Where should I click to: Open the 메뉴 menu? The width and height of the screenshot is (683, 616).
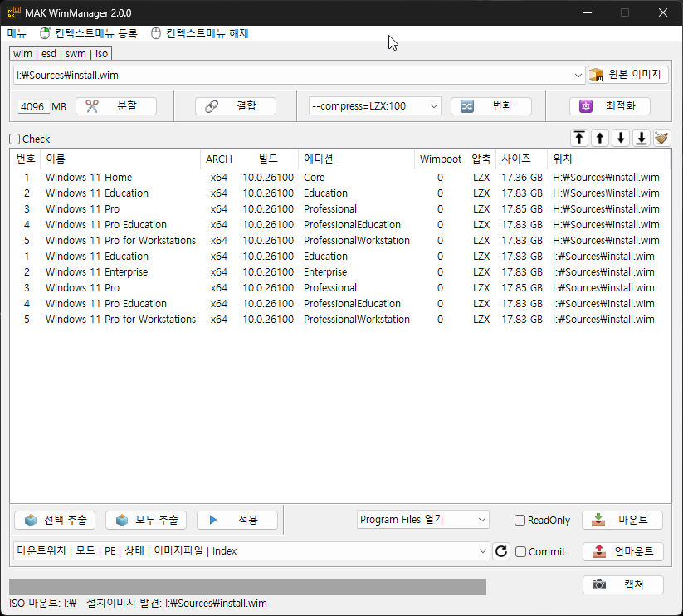click(17, 33)
